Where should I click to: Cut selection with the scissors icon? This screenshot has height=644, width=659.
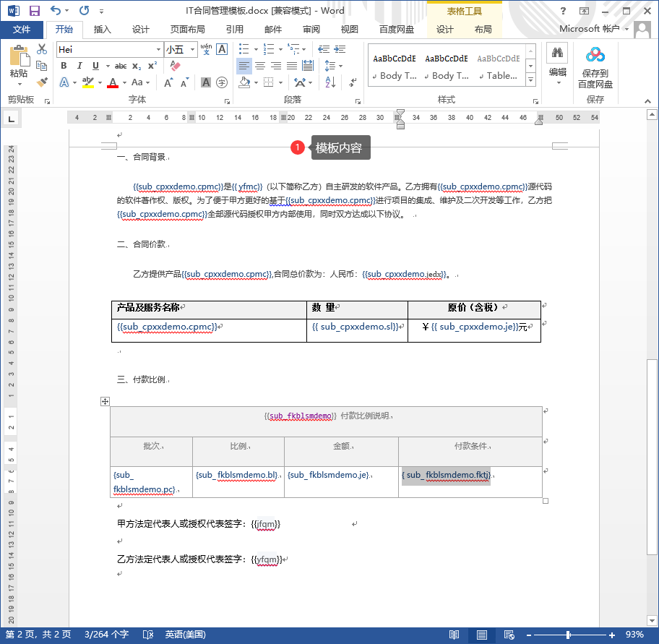42,49
